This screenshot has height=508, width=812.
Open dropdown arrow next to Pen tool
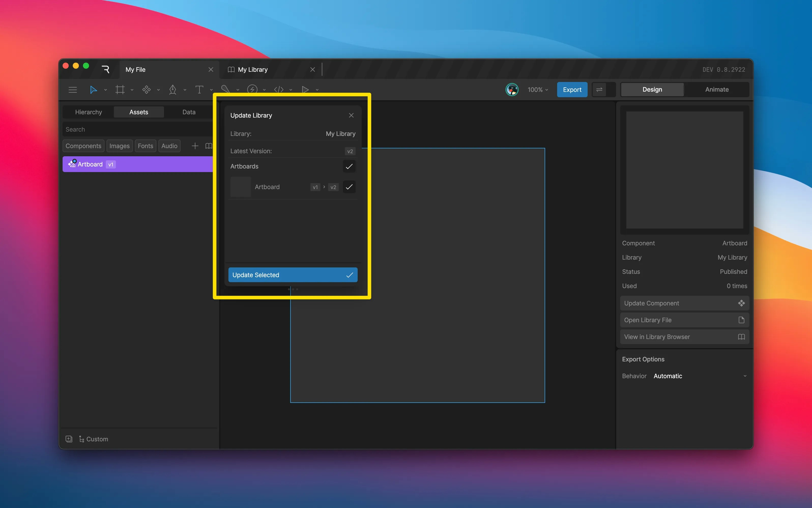(185, 90)
